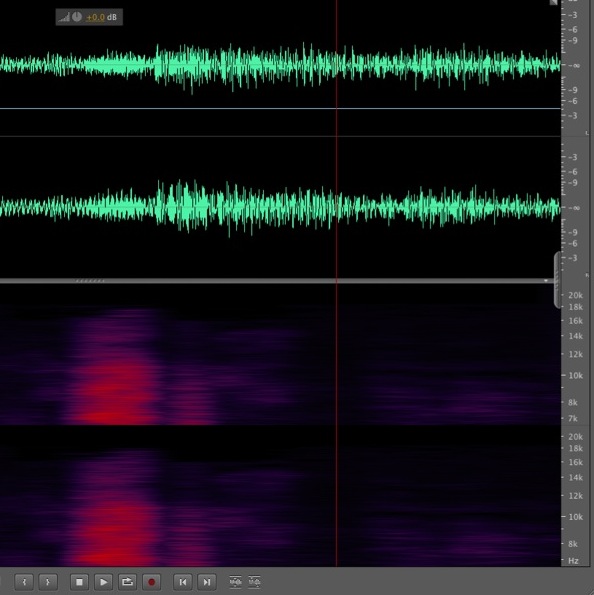Stop playback with the Stop button
594x595 pixels.
[x=79, y=582]
